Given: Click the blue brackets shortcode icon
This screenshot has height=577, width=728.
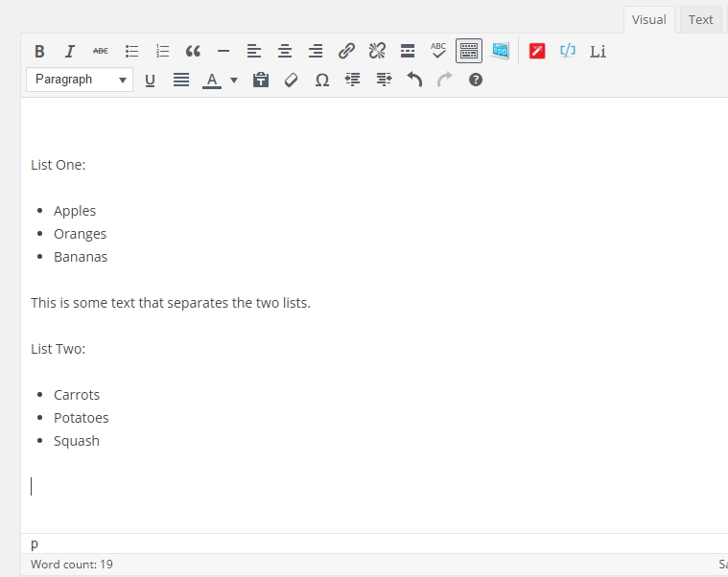Looking at the screenshot, I should click(x=568, y=51).
